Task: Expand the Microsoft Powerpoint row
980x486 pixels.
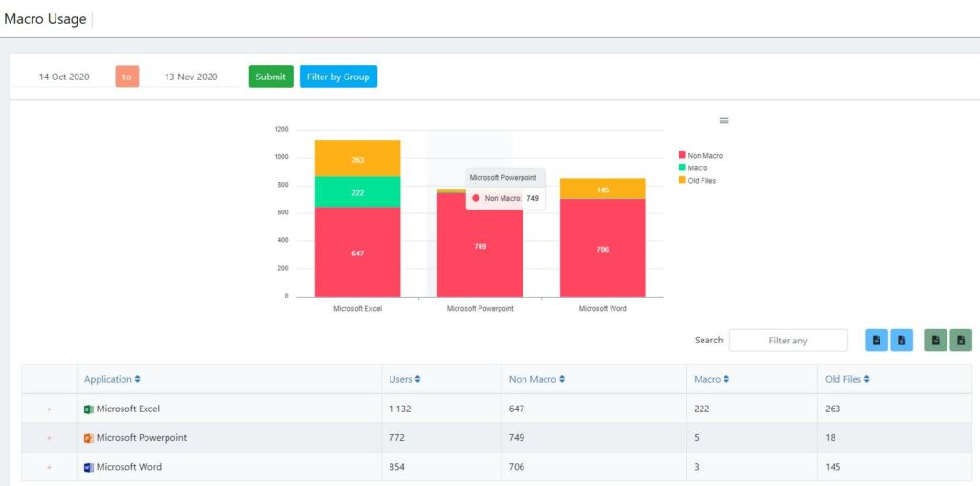Action: (x=49, y=438)
